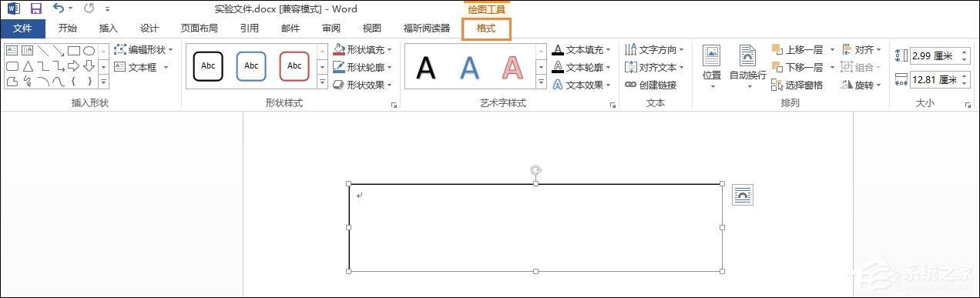Switch to the Review (审阅) tab
Screen dimensions: 980x298
(331, 28)
